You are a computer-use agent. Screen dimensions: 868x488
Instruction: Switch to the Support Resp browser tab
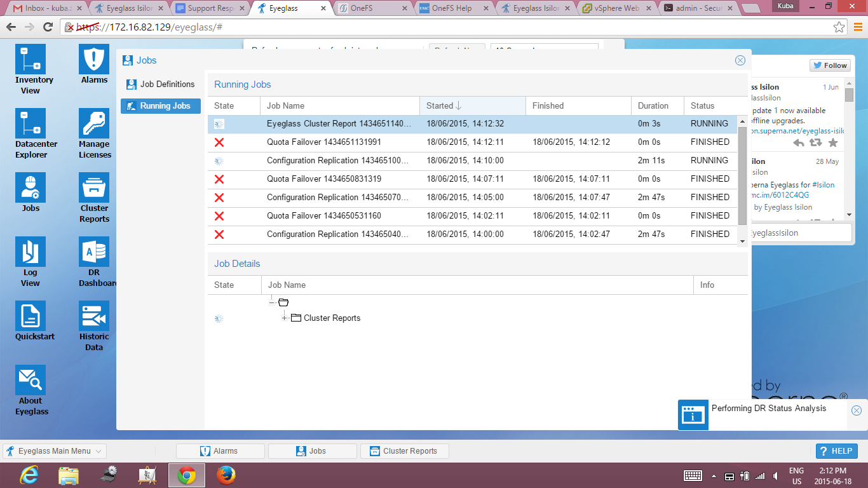(208, 8)
